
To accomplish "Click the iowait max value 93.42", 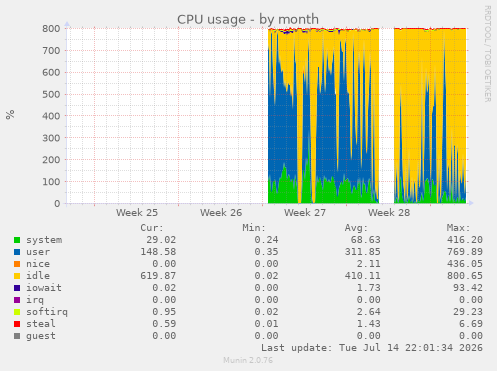I will [x=468, y=288].
